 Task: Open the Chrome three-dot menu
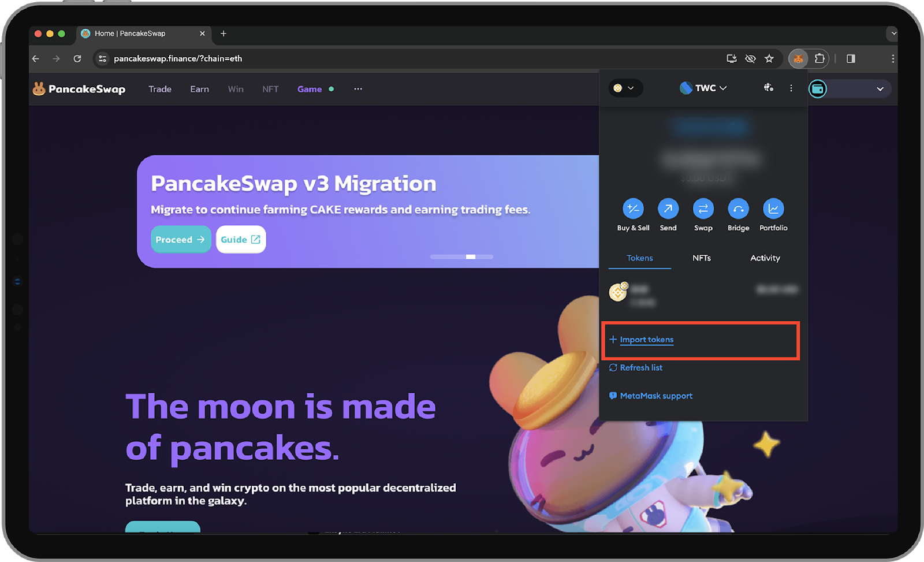coord(893,58)
